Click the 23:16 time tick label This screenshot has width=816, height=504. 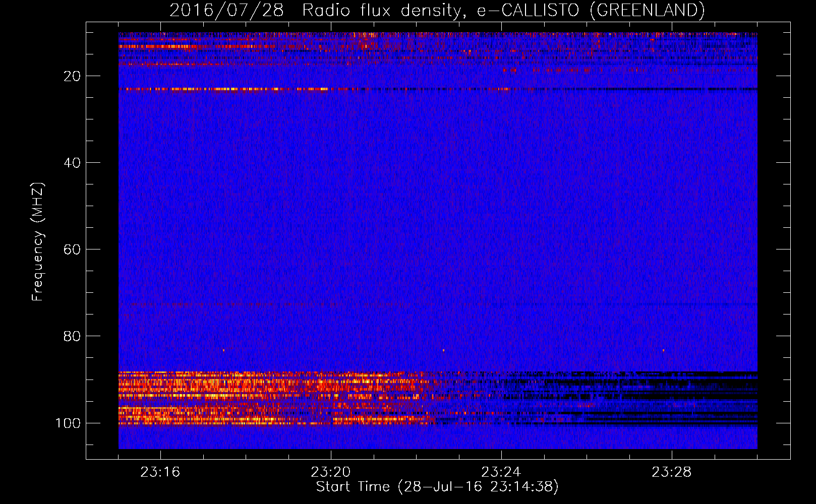click(x=160, y=472)
